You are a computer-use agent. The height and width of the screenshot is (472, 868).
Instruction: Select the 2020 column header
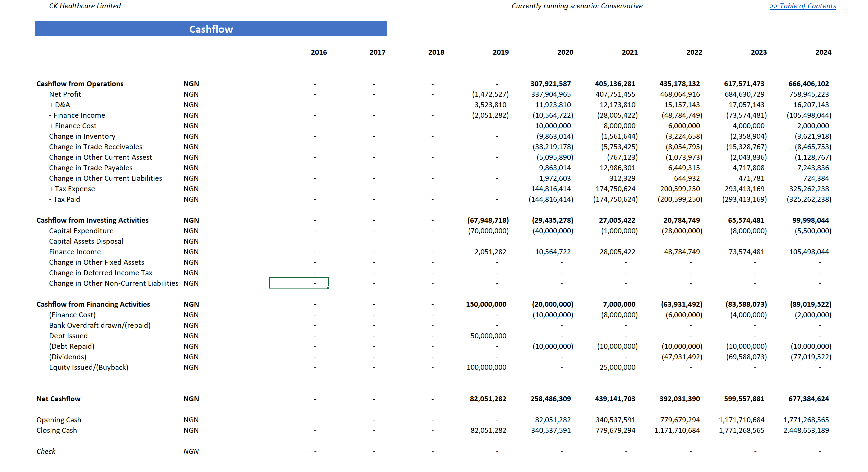pos(565,52)
